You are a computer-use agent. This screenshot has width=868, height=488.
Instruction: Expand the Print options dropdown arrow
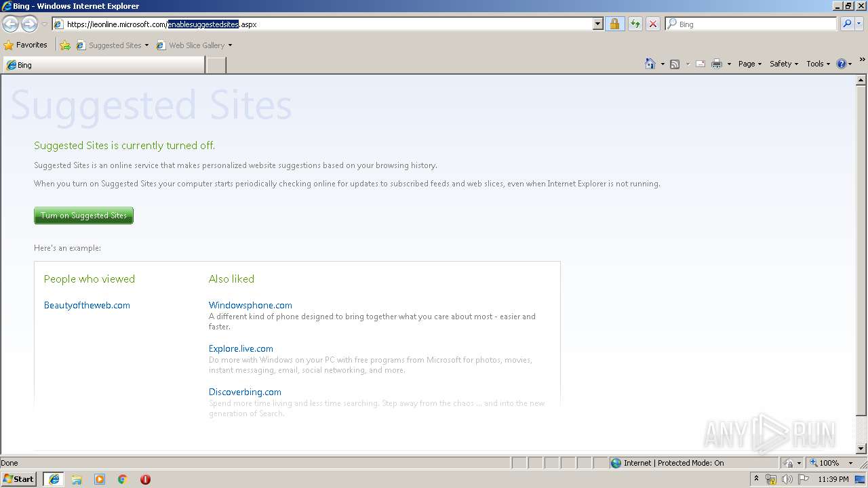[x=729, y=64]
